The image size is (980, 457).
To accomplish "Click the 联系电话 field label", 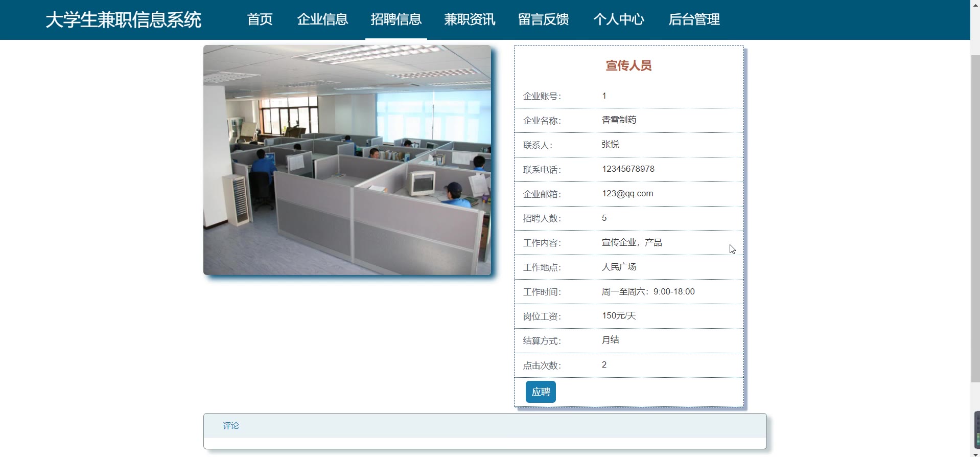I will click(x=542, y=170).
